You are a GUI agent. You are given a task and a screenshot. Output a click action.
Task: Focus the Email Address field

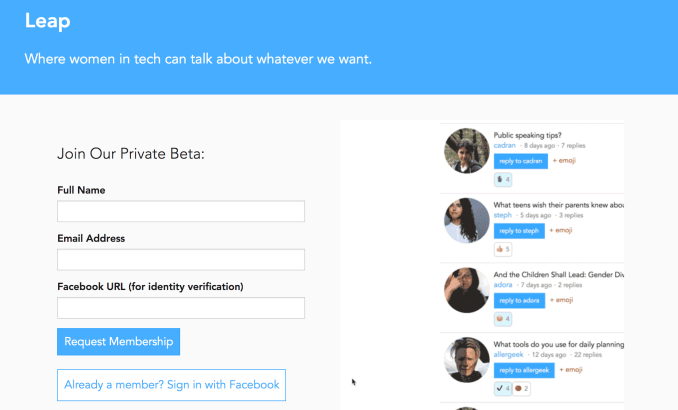point(181,260)
